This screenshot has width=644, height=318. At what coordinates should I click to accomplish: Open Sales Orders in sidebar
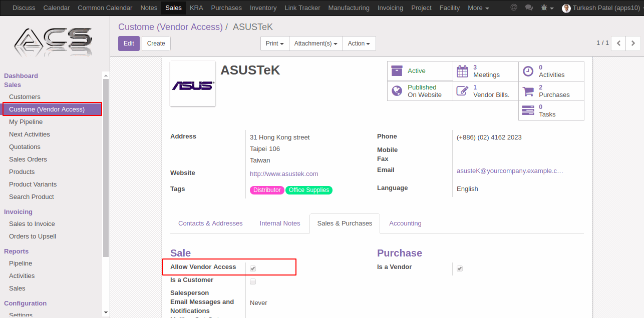point(28,159)
